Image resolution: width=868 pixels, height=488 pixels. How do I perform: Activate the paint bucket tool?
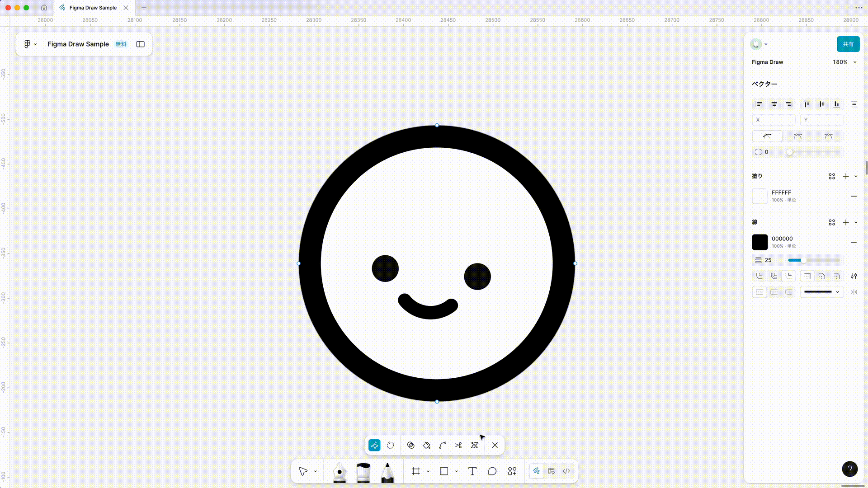click(427, 445)
